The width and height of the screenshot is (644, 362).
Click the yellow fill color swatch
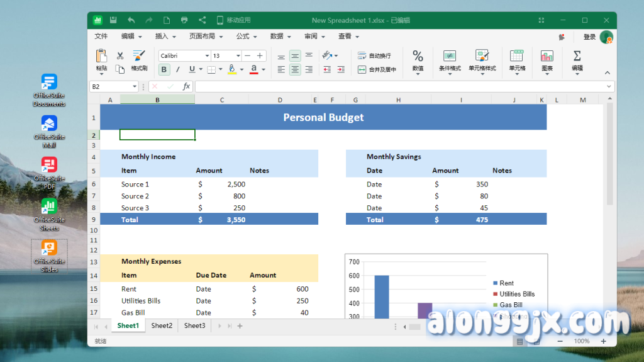click(231, 69)
